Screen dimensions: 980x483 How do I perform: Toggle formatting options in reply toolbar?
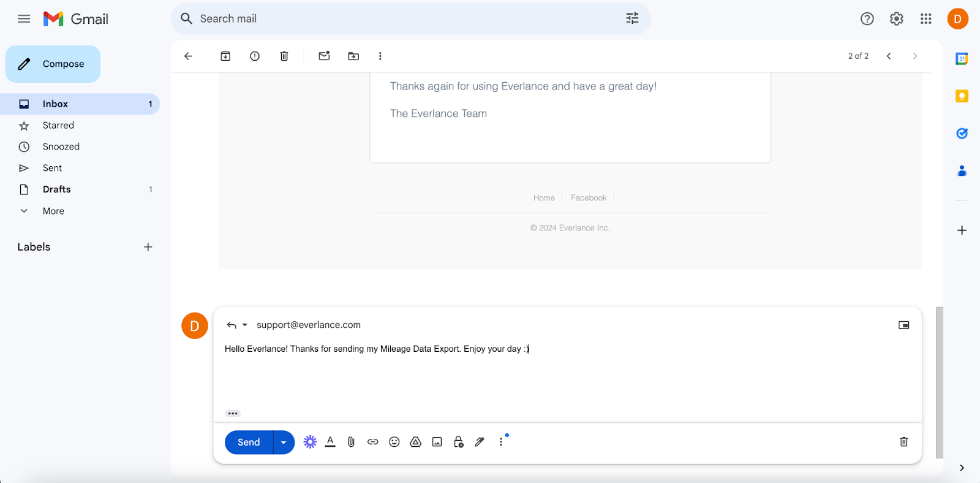click(330, 442)
